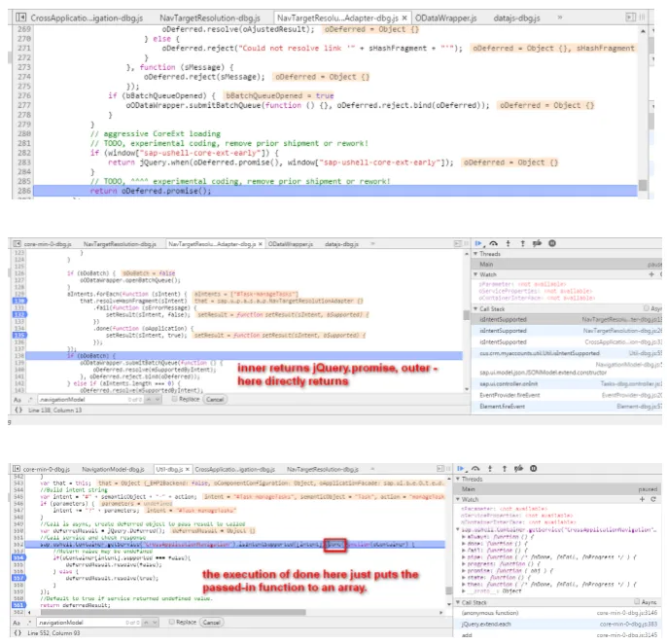Step into next function in the Line 552 debugger
The width and height of the screenshot is (667, 644).
[490, 469]
